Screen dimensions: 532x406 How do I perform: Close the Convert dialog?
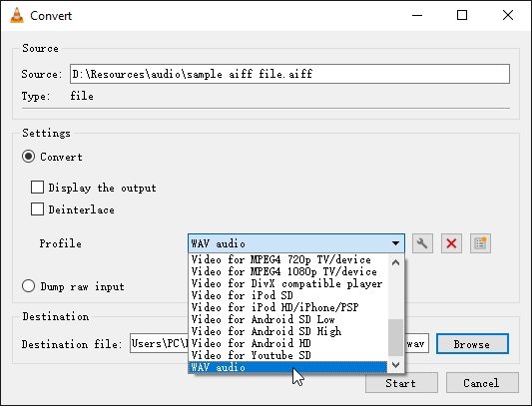tap(508, 15)
